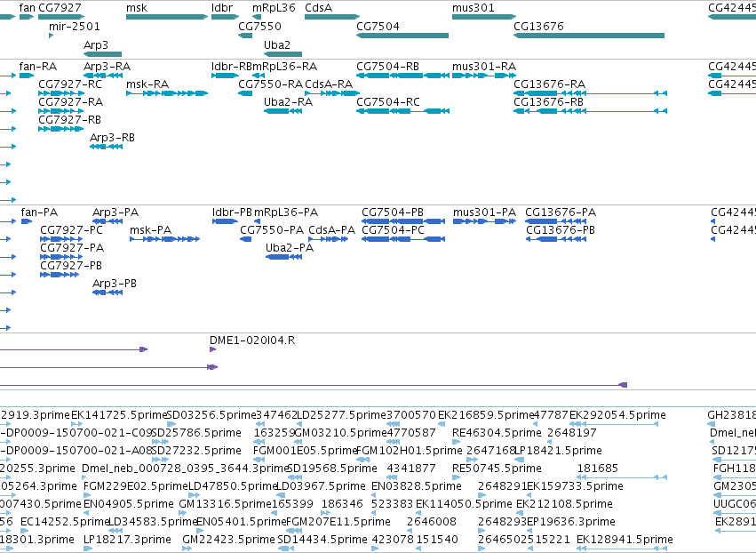
Task: Select the EC14252.5prime EST label
Action: click(66, 522)
